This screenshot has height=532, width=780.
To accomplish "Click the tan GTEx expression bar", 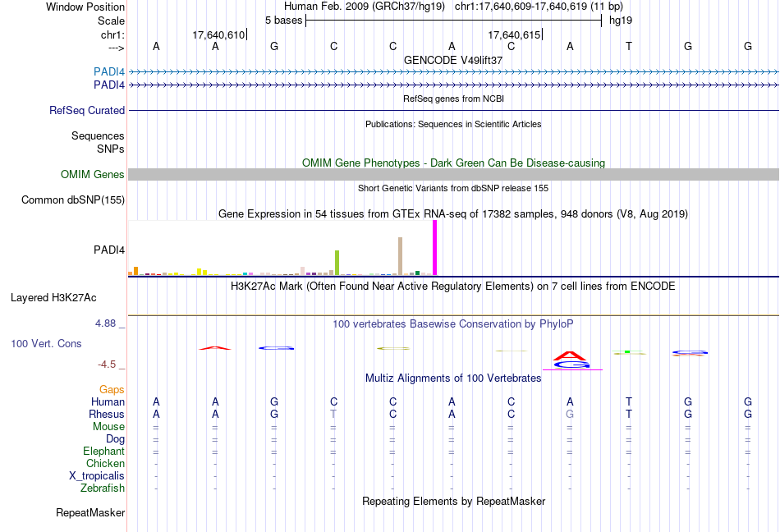I will click(x=400, y=256).
